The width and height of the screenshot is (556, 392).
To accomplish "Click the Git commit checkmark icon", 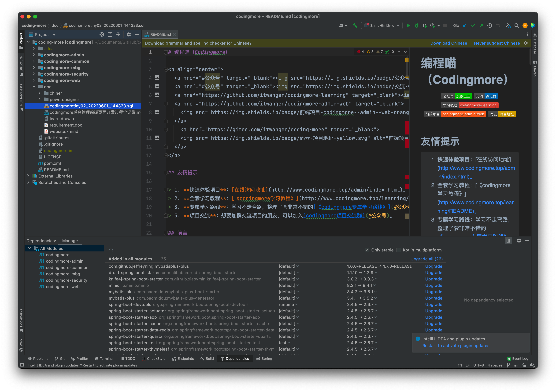I will (x=473, y=25).
